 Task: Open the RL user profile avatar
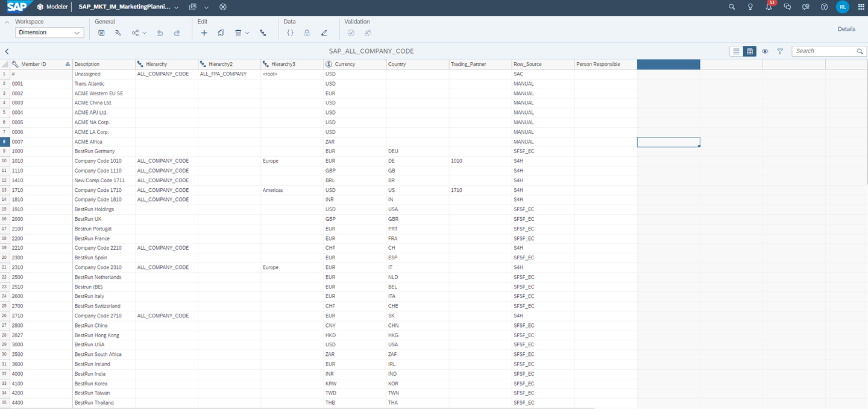coord(842,7)
